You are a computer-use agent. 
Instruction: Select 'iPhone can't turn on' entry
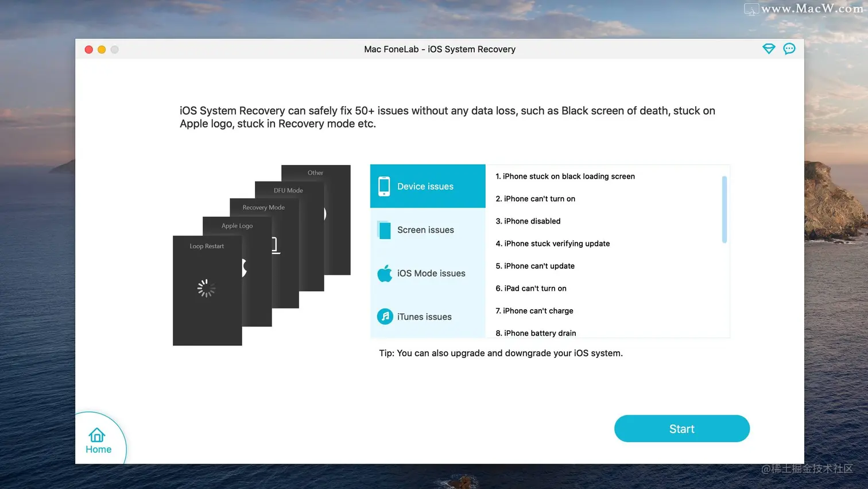point(536,199)
